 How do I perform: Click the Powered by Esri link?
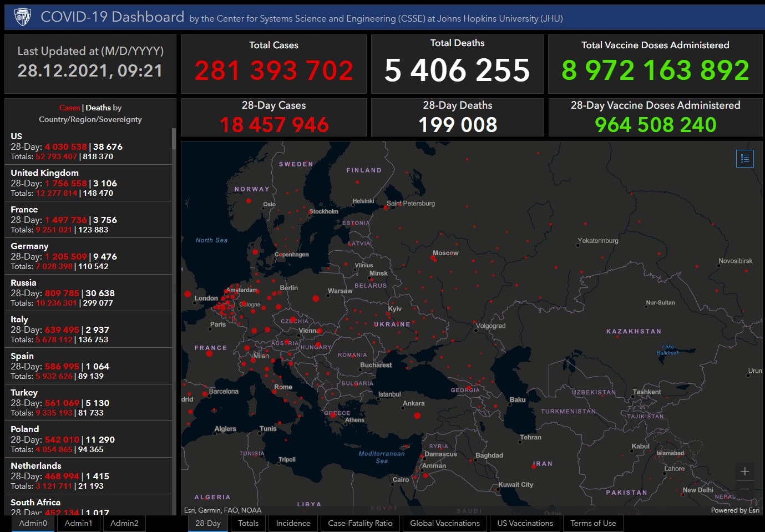pyautogui.click(x=735, y=510)
